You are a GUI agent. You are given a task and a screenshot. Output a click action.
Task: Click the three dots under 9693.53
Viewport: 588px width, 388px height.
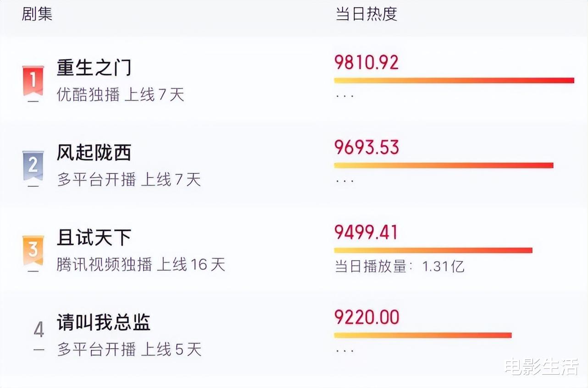[x=344, y=181]
